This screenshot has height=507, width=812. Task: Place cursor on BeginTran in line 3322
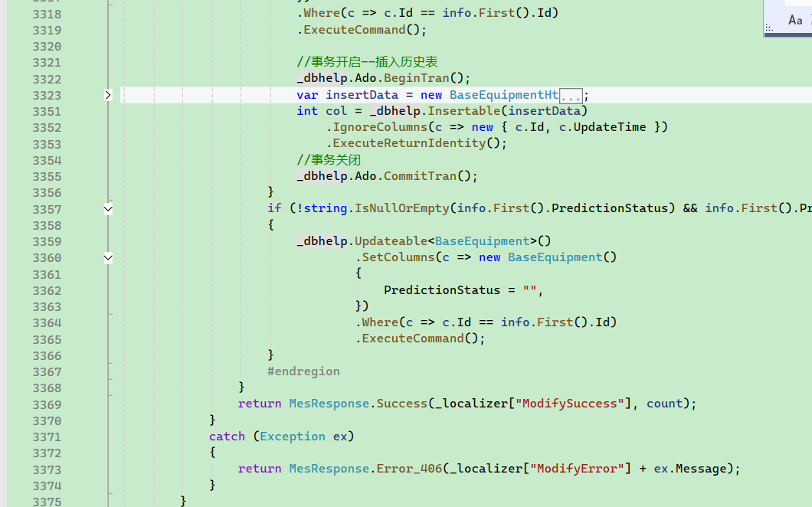[x=416, y=78]
